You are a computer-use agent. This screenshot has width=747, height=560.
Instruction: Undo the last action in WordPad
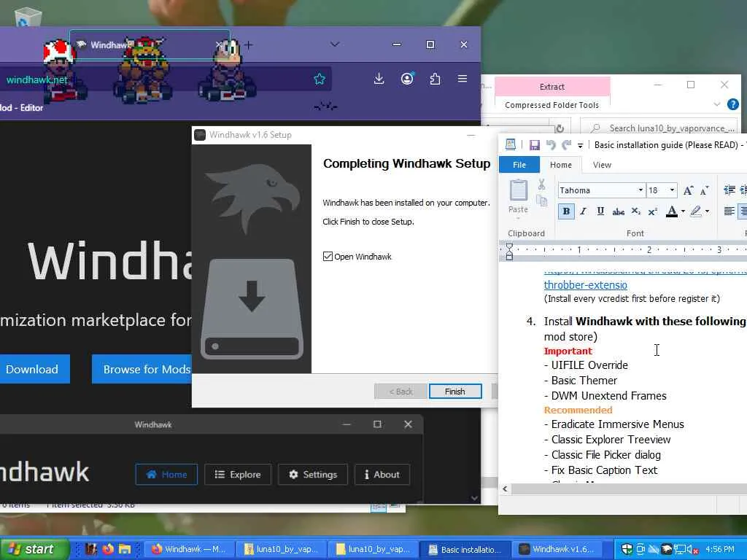click(x=551, y=145)
